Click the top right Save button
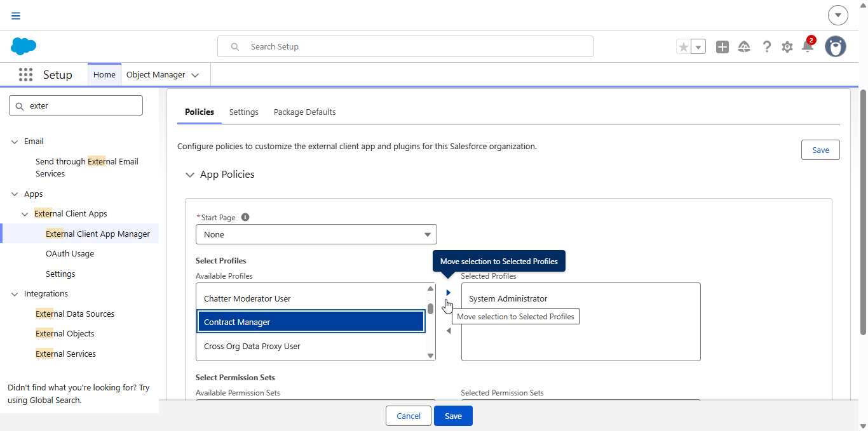The width and height of the screenshot is (868, 431). click(x=820, y=150)
